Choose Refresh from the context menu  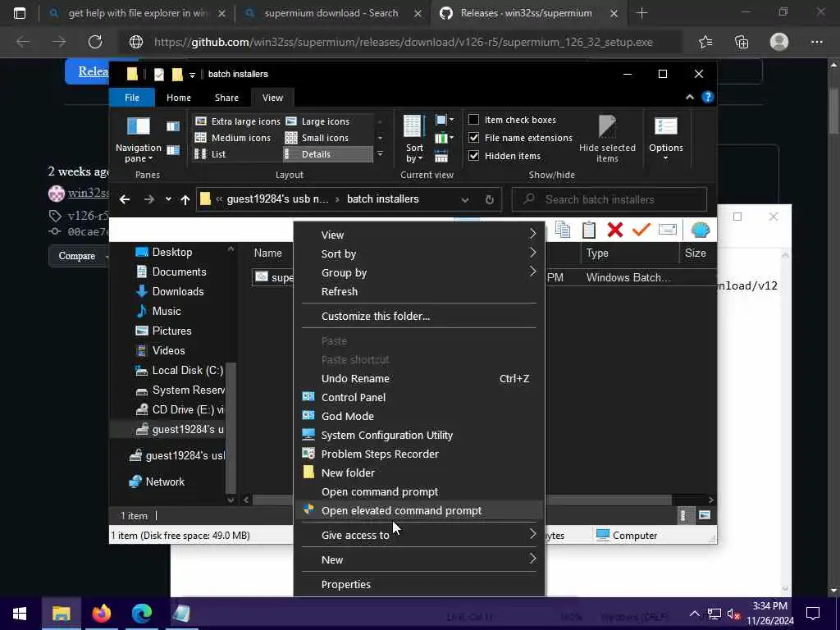pyautogui.click(x=419, y=291)
